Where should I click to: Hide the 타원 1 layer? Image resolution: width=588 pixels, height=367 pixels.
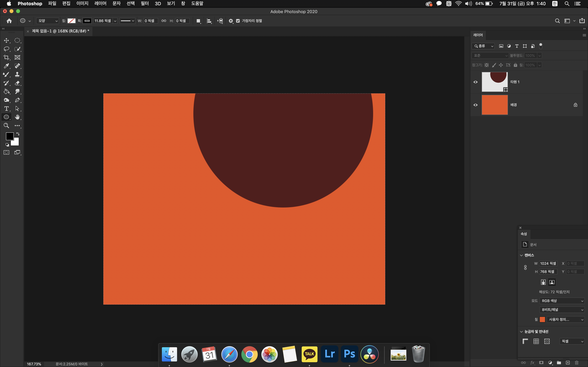coord(475,82)
